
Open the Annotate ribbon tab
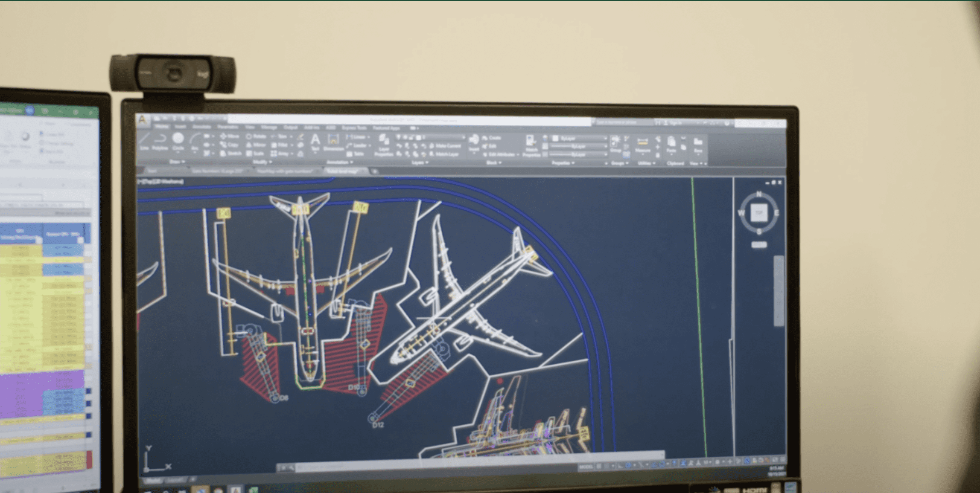(x=201, y=127)
